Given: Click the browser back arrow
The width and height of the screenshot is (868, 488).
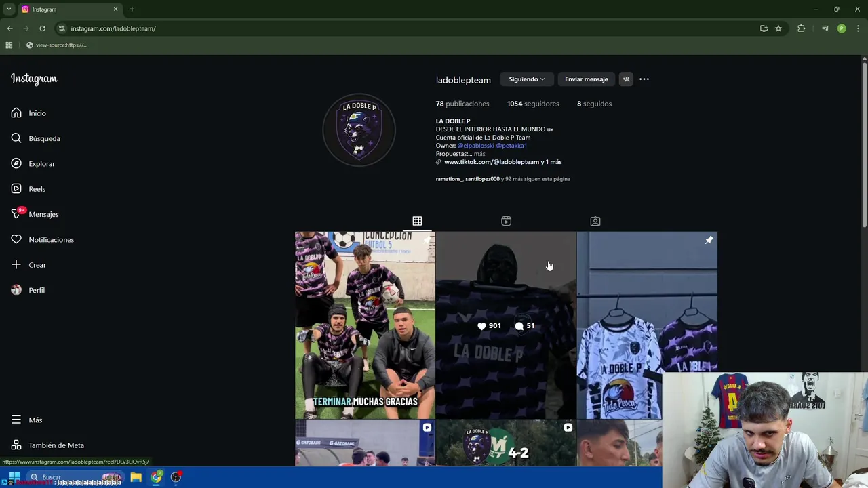Looking at the screenshot, I should tap(9, 28).
